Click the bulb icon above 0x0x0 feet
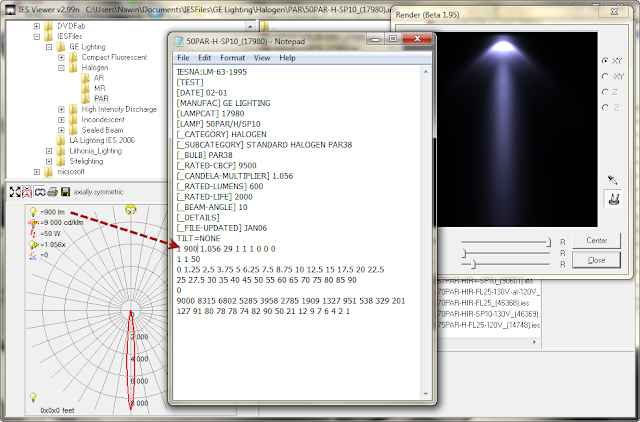Viewport: 640px width, 422px height. 33,397
